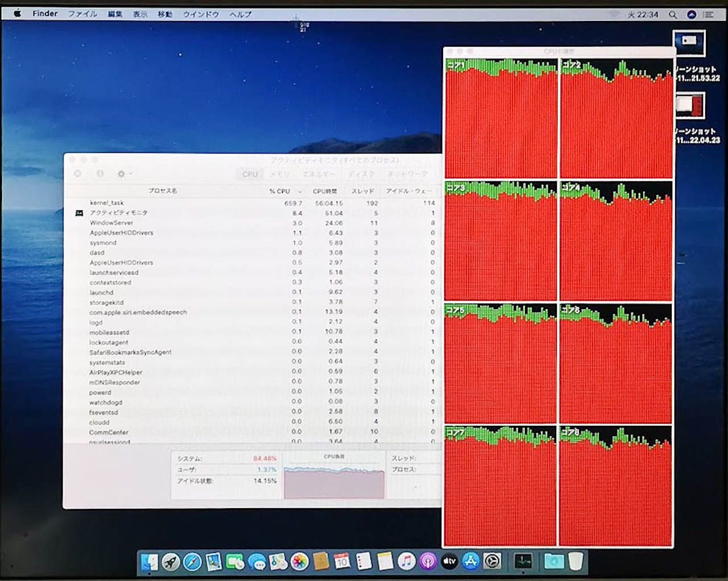The width and height of the screenshot is (728, 581).
Task: Click the quit-process X icon in Activity Monitor
Action: [x=77, y=175]
